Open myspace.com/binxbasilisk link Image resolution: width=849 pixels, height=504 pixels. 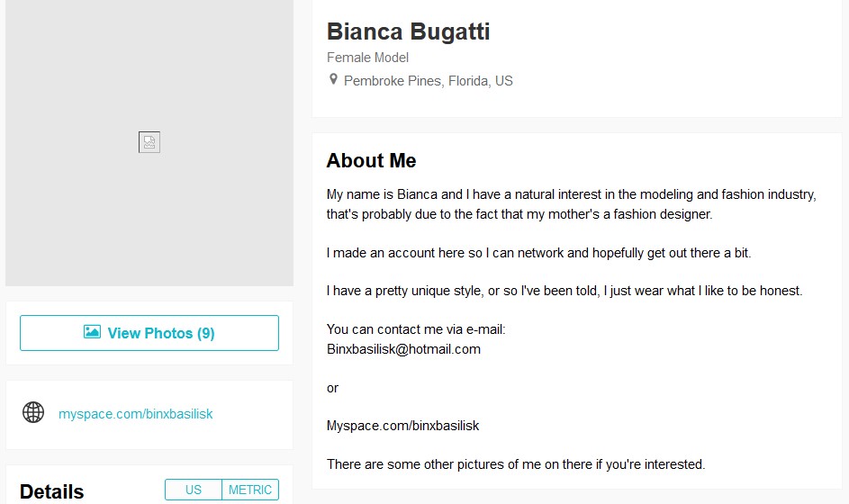pyautogui.click(x=135, y=414)
